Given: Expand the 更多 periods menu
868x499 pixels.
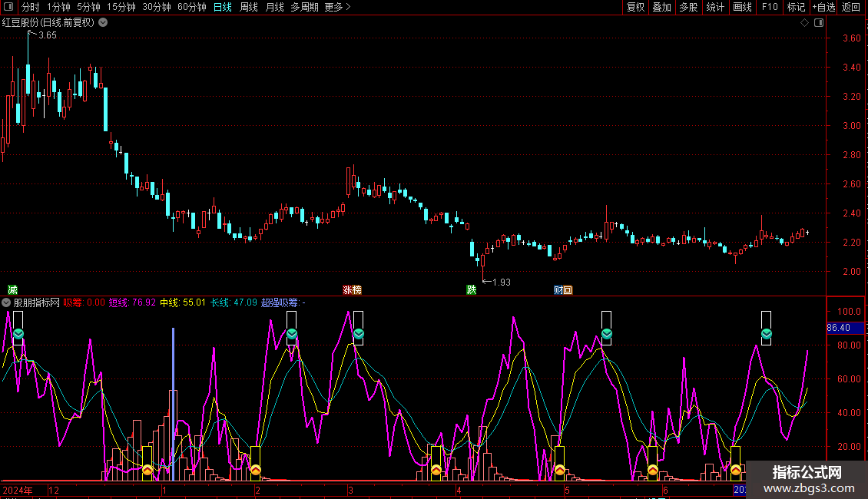Looking at the screenshot, I should tap(338, 7).
